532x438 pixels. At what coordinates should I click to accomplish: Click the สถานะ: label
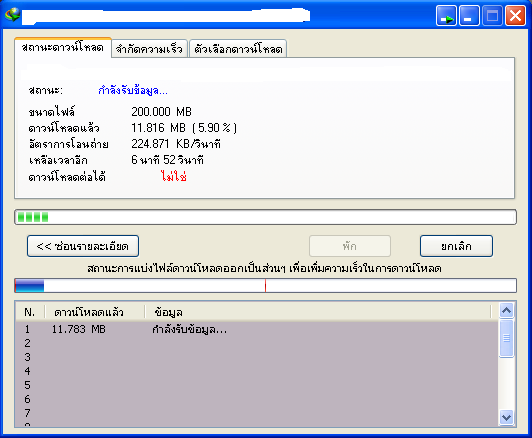(x=46, y=90)
